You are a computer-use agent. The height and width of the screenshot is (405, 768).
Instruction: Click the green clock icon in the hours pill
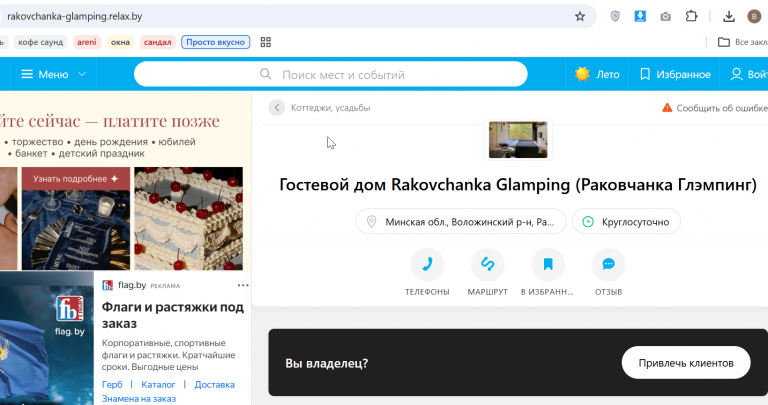(588, 222)
